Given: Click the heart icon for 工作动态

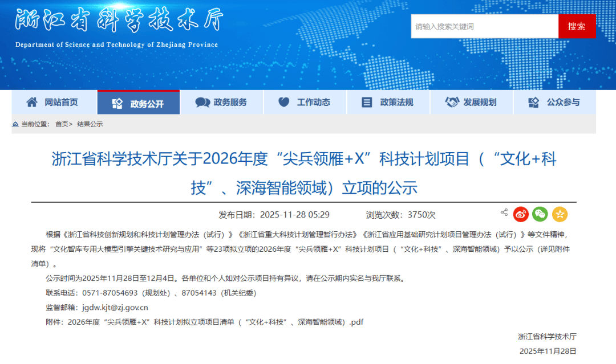Looking at the screenshot, I should click(283, 103).
